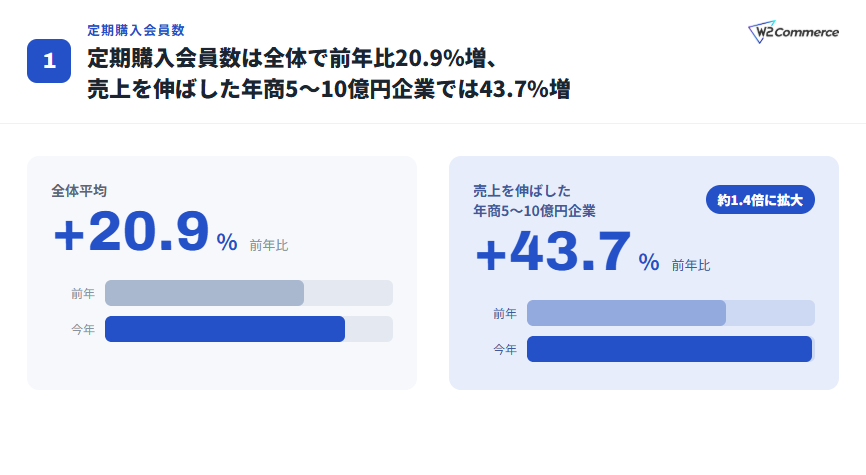Click the light blue 前年 bar in right card
Screen dimensions: 866x475
(626, 313)
